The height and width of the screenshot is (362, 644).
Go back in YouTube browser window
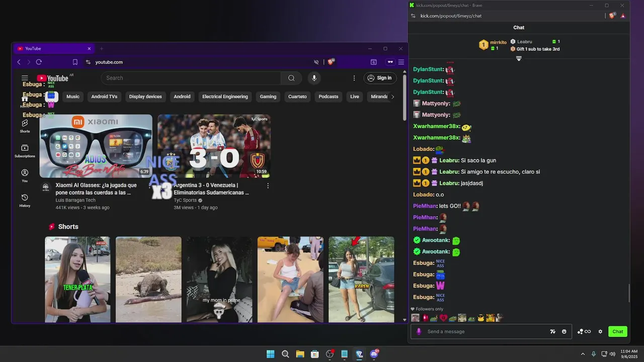click(19, 62)
